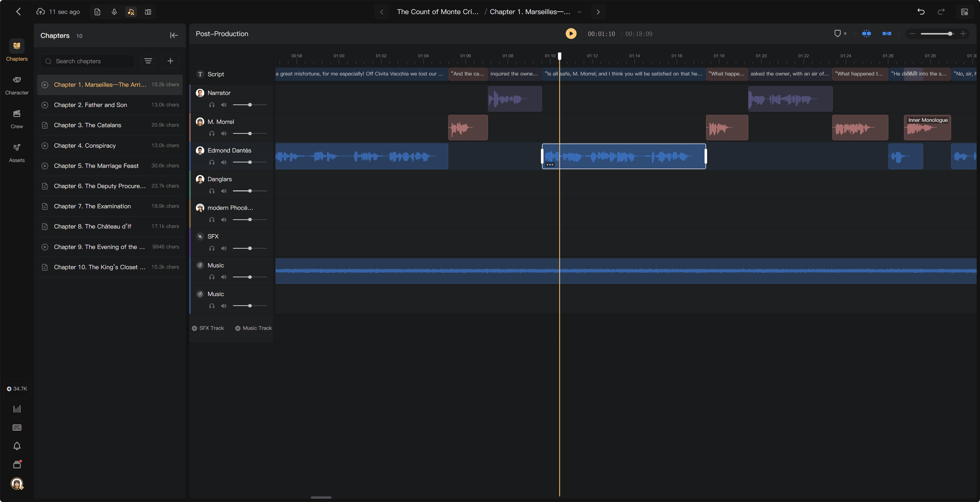980x502 pixels.
Task: Open the Chapters sidebar tab
Action: (17, 50)
